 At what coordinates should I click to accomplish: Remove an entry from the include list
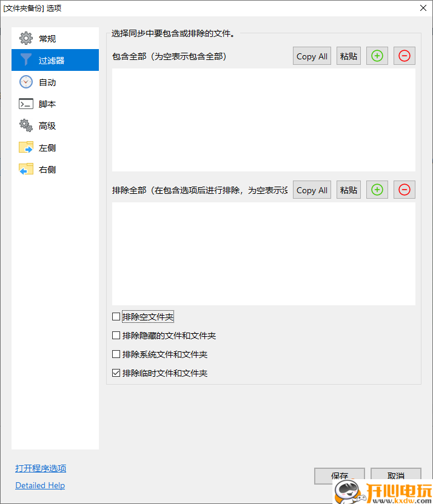coord(404,56)
